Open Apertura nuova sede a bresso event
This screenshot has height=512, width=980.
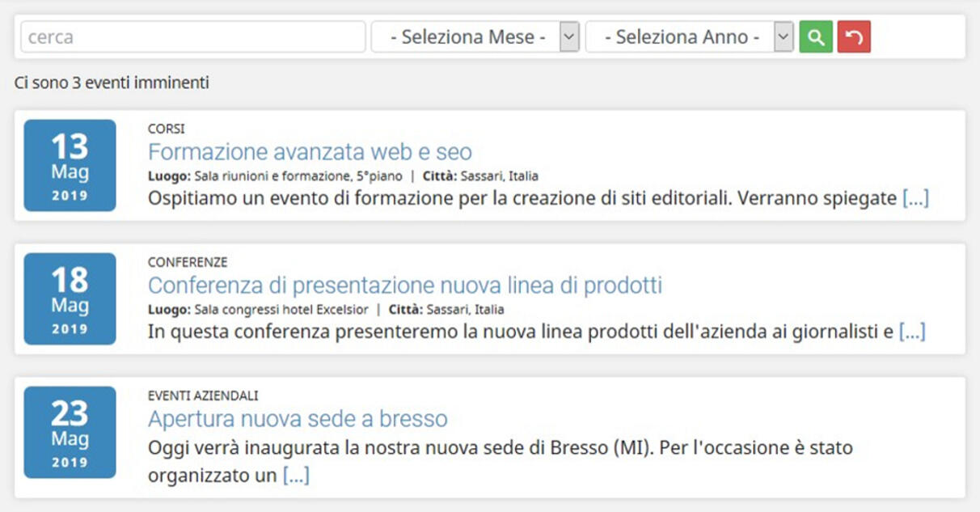[x=298, y=419]
